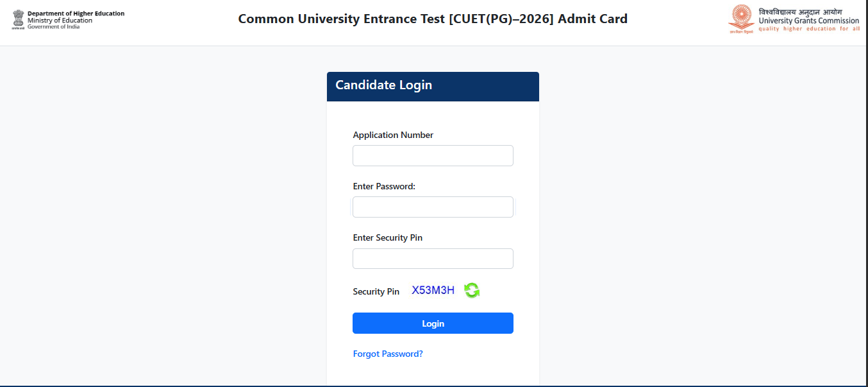This screenshot has height=387, width=868.
Task: Click the Application Number label
Action: click(393, 135)
